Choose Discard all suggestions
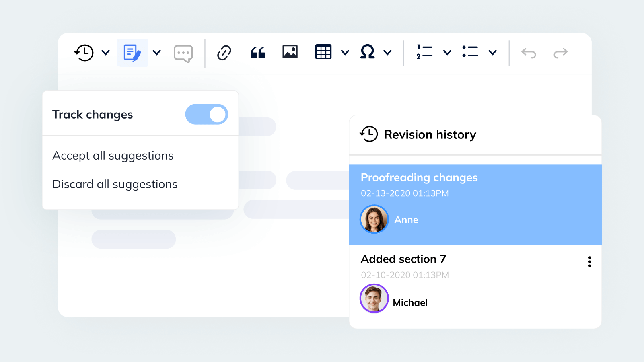Screen dimensions: 644x362 (x=115, y=185)
